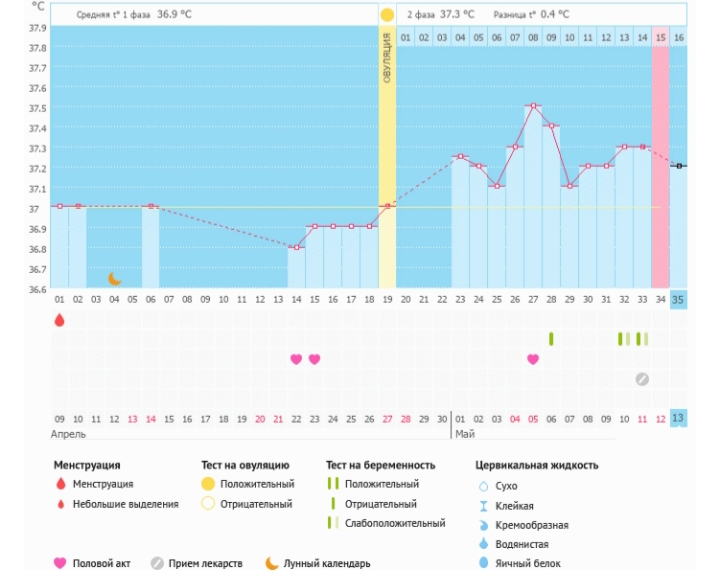The width and height of the screenshot is (720, 578).
Task: Click the Май month label
Action: tap(465, 435)
